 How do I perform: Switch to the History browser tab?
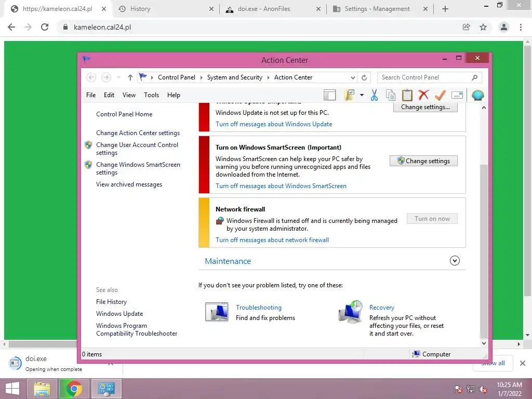166,9
